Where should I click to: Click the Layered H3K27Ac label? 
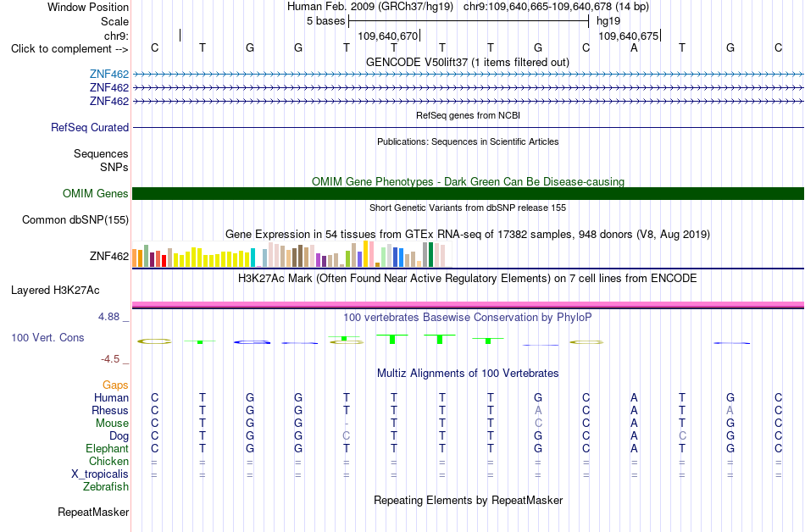tap(55, 291)
